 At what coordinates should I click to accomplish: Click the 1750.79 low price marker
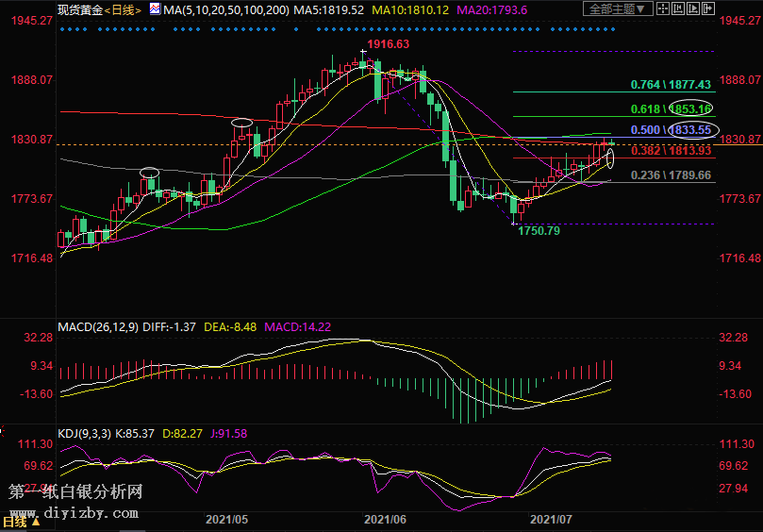539,231
